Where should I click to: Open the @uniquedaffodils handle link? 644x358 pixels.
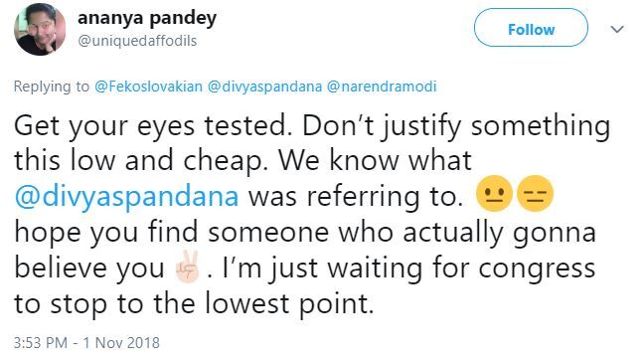pos(137,41)
